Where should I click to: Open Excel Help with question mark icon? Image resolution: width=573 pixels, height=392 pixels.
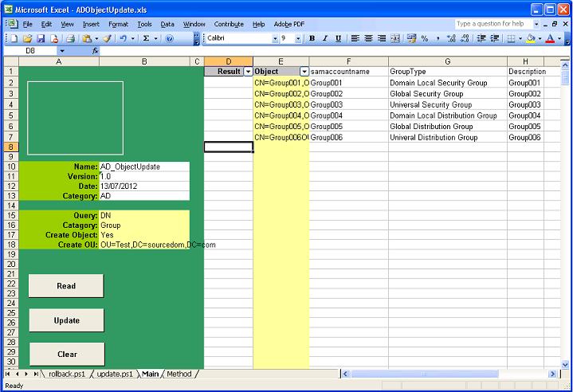169,38
